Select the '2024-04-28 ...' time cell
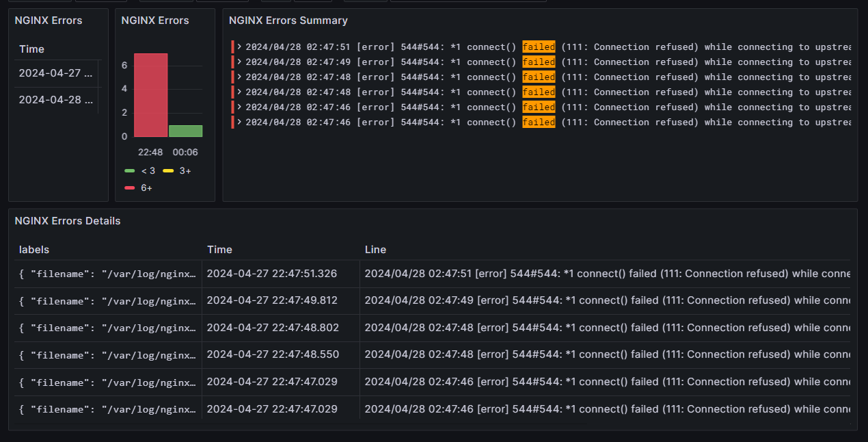This screenshot has width=868, height=442. coord(56,100)
